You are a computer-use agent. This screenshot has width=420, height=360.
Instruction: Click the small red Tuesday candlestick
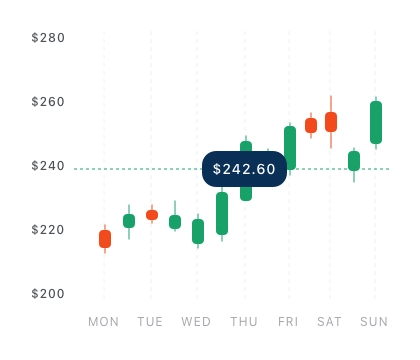click(x=152, y=215)
